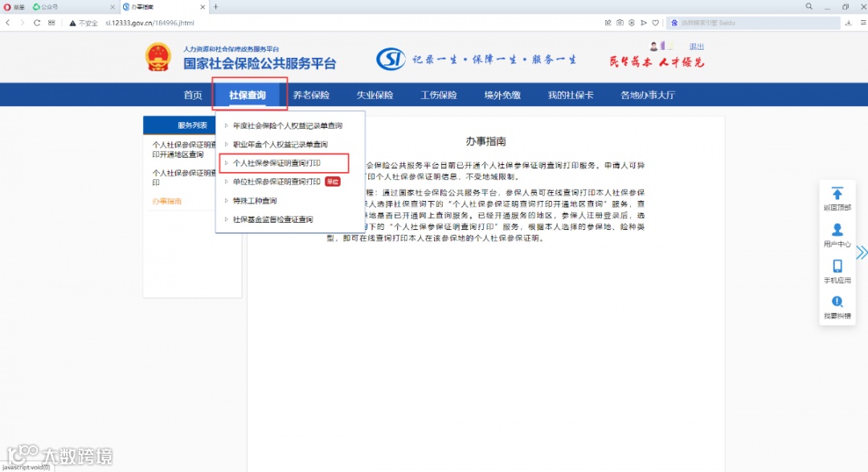Click the SI social insurance logo
868x472 pixels.
click(x=391, y=59)
